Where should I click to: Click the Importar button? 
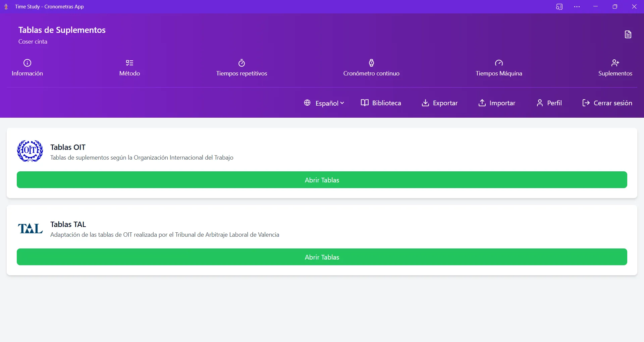(496, 103)
